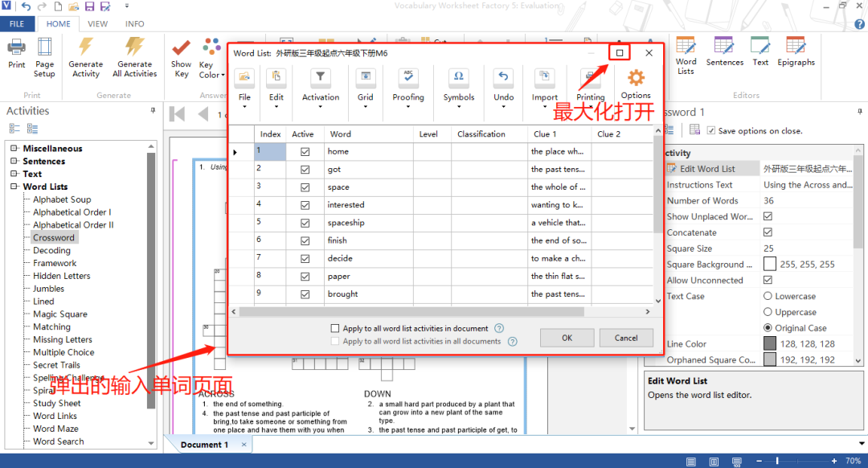Click Zoom in plus button

833,461
